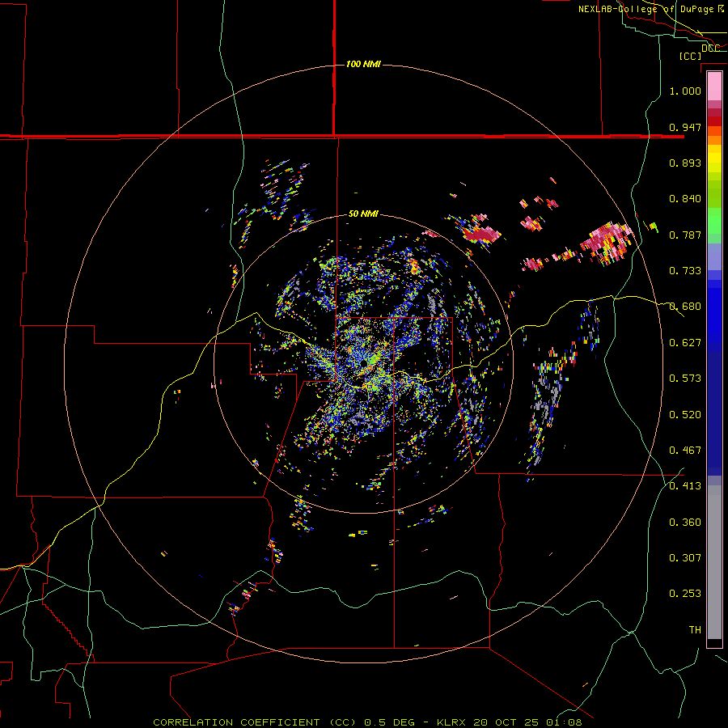This screenshot has height=728, width=728.
Task: Click the KLRX station ID in the caption
Action: tap(451, 722)
